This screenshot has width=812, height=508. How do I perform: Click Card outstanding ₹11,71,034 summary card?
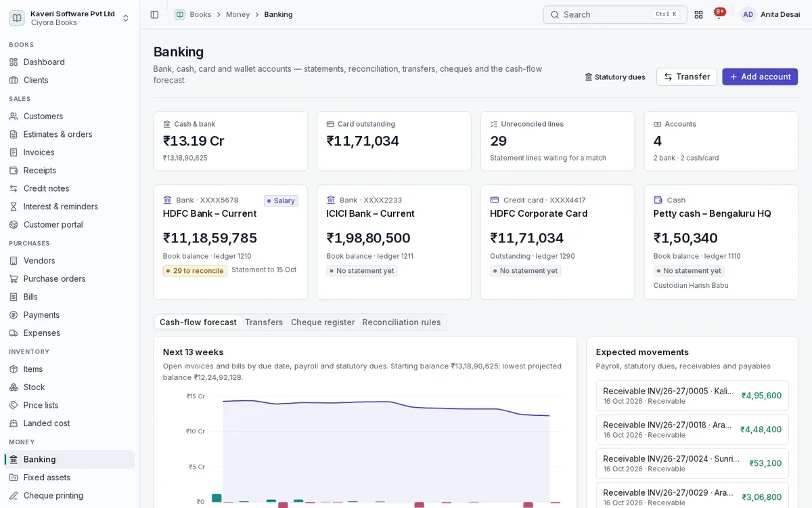coord(394,141)
